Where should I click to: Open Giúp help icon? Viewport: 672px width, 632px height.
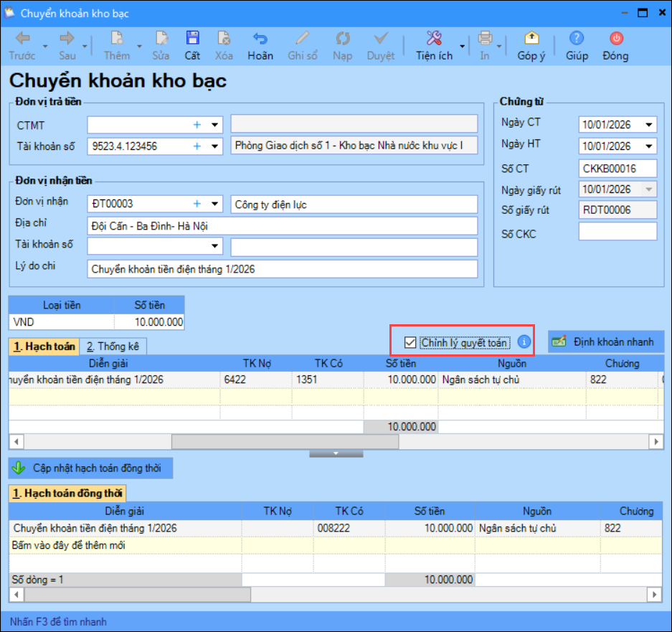click(x=576, y=39)
